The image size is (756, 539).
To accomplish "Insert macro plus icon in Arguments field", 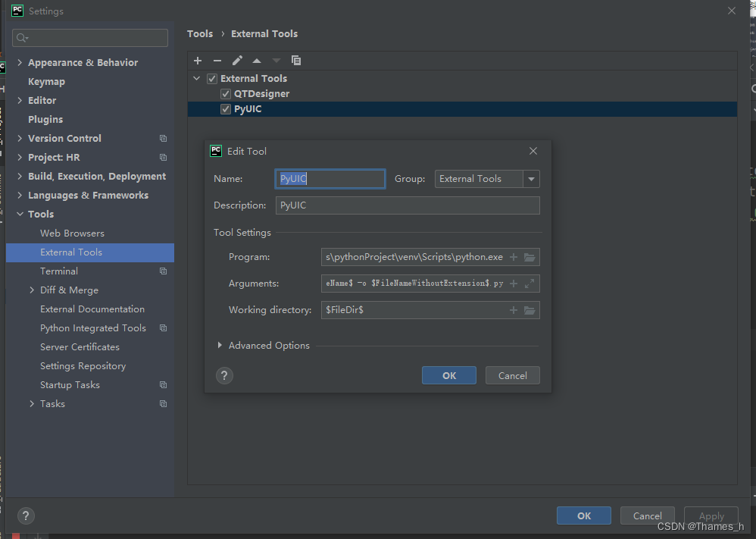I will point(514,284).
